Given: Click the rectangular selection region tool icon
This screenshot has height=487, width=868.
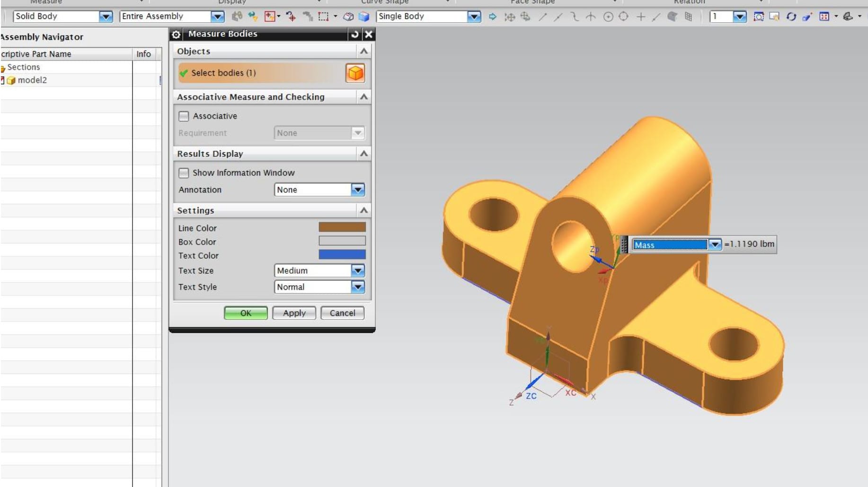Looking at the screenshot, I should click(x=323, y=16).
